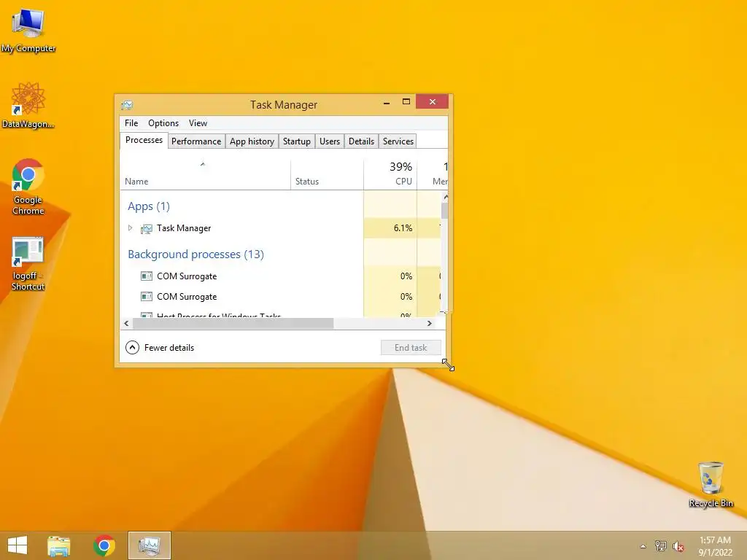Open the Windows Start button
The image size is (747, 560).
[x=18, y=545]
